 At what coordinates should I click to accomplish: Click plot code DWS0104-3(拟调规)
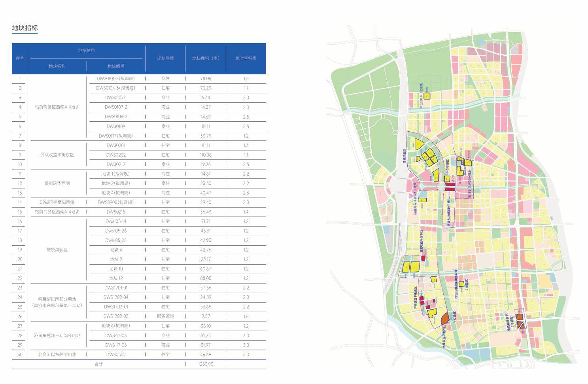click(116, 88)
